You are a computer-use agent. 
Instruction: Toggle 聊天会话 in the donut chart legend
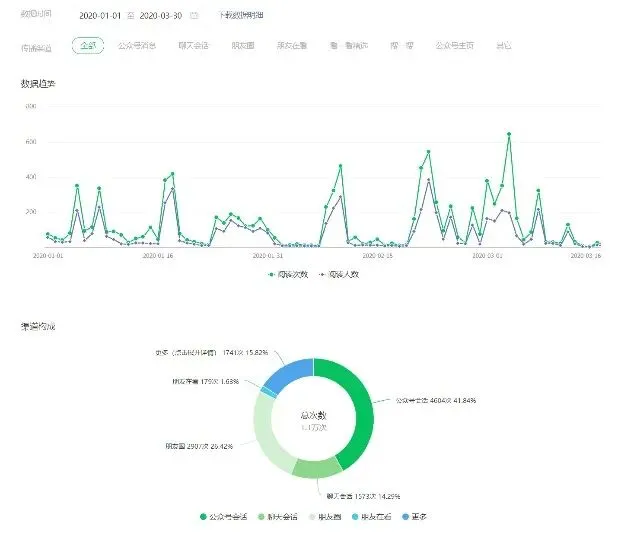tap(278, 517)
